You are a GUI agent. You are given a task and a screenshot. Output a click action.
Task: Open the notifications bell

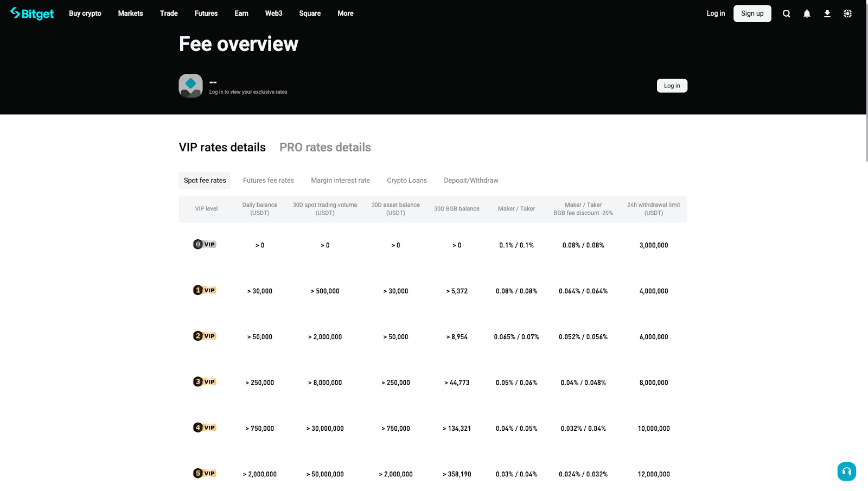806,14
